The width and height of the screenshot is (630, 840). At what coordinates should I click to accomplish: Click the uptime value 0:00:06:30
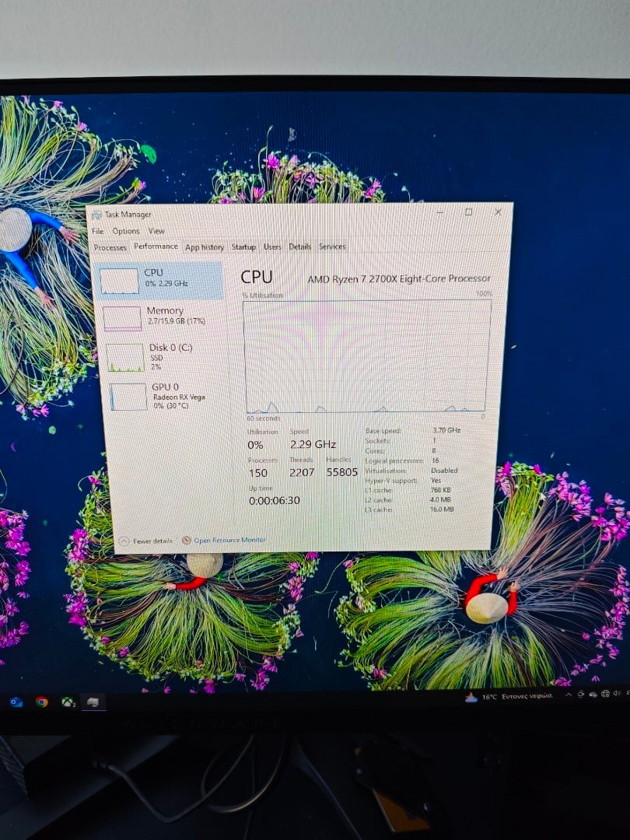click(x=275, y=500)
